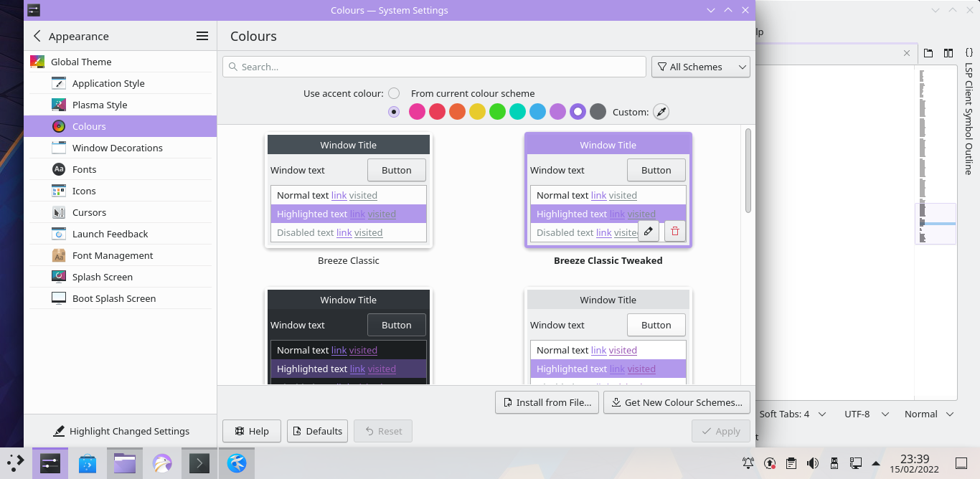The image size is (980, 479).
Task: Click the edit pencil icon on Breeze Classic Tweaked
Action: pos(648,231)
